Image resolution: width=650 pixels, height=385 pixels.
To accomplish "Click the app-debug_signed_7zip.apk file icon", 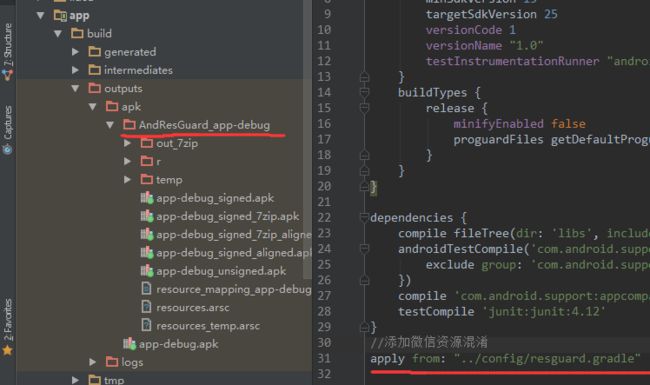I will coord(147,216).
